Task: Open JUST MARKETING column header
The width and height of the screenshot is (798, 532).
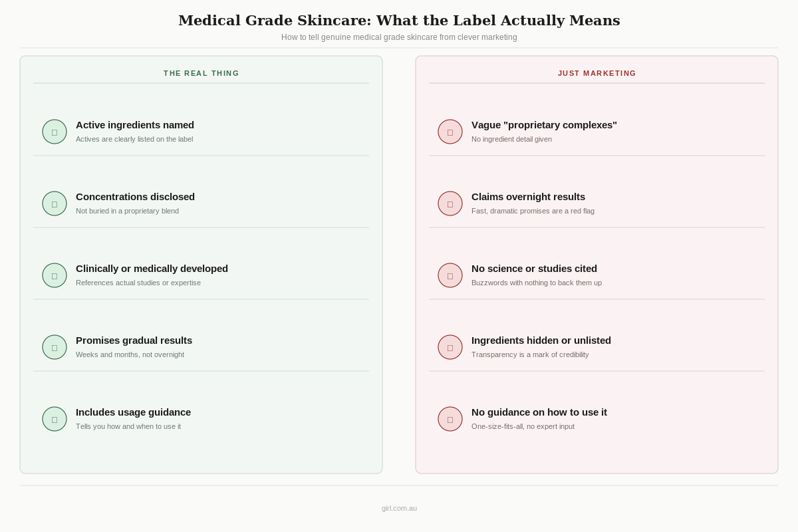Action: click(597, 73)
